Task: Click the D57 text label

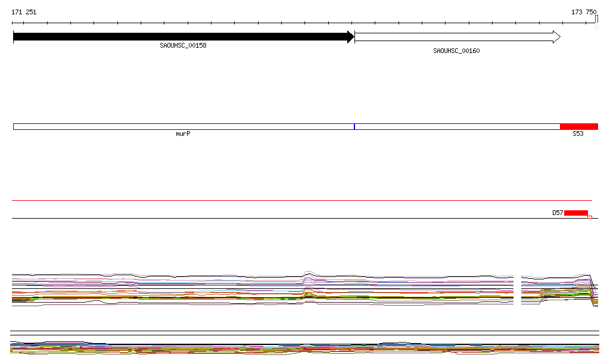Action: point(558,213)
